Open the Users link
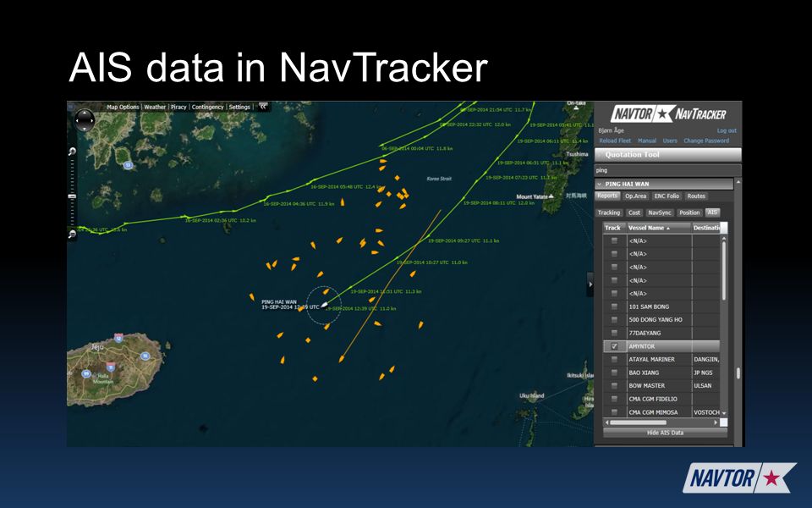Viewport: 812px width, 508px height. 670,141
